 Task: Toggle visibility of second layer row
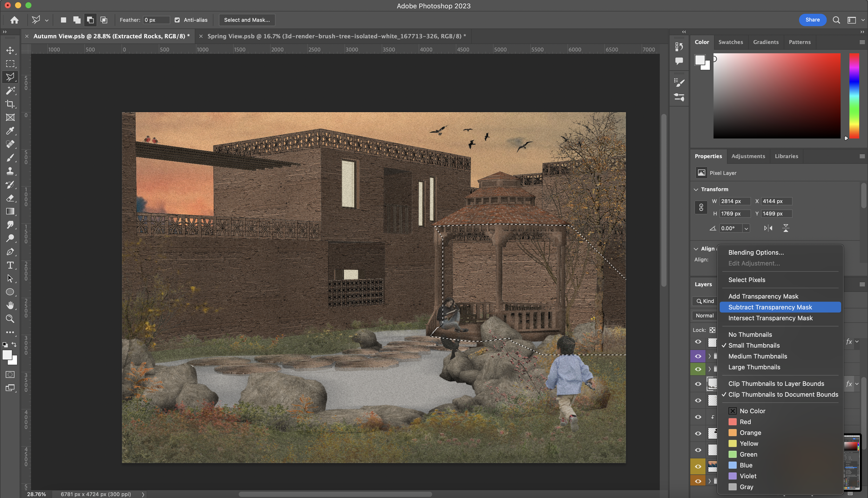(699, 356)
